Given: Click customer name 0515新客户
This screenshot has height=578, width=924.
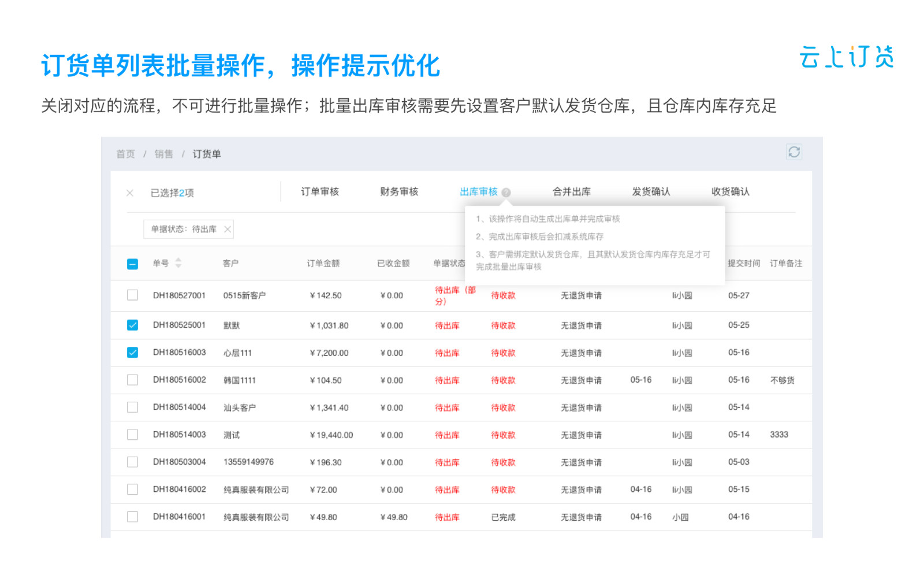Looking at the screenshot, I should pyautogui.click(x=244, y=295).
